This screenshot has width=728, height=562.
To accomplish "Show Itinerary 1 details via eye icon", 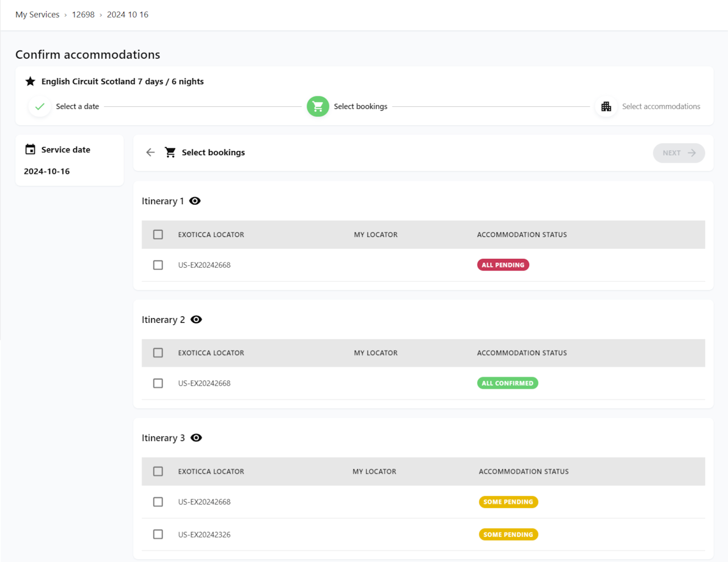I will pos(195,201).
